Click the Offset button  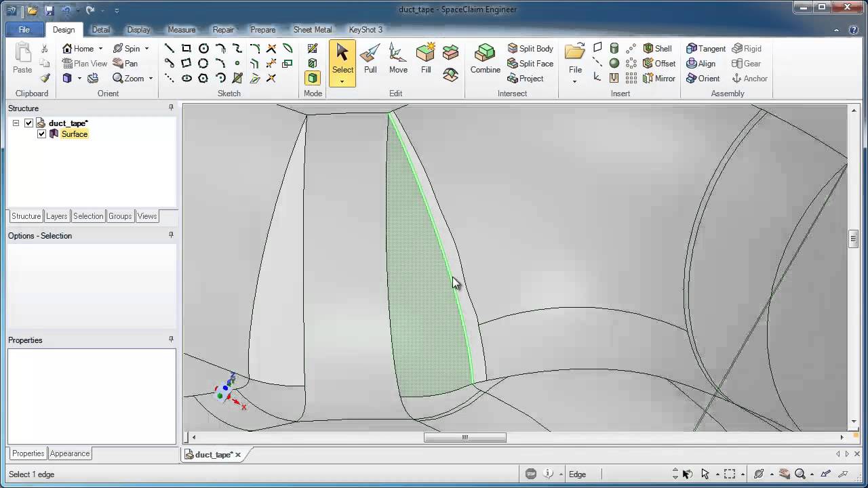[659, 63]
